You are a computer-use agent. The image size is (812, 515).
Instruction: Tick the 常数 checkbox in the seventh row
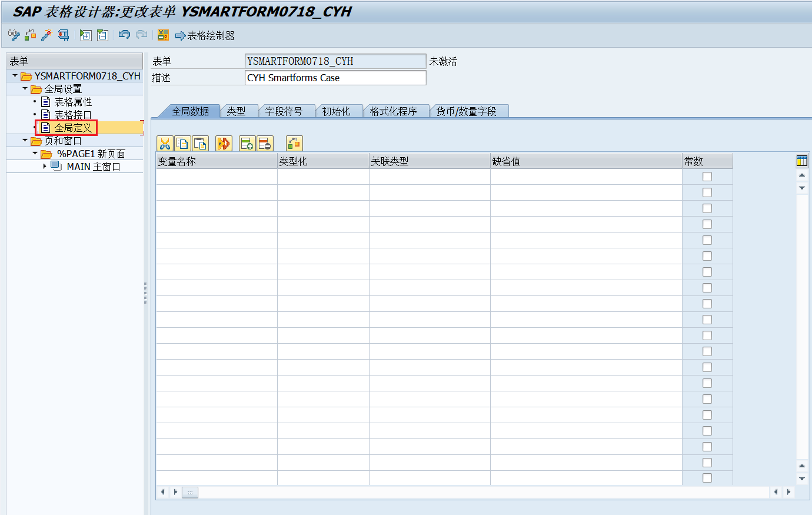[707, 272]
